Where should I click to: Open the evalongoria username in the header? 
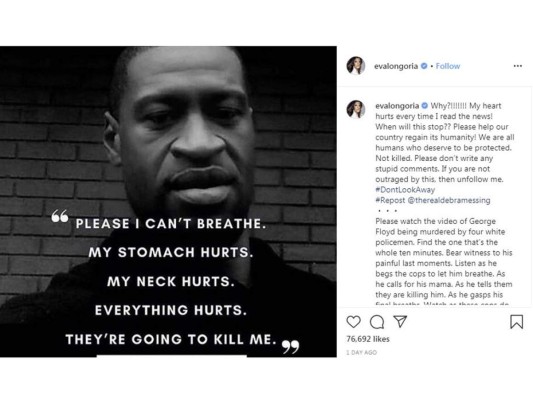tap(396, 66)
